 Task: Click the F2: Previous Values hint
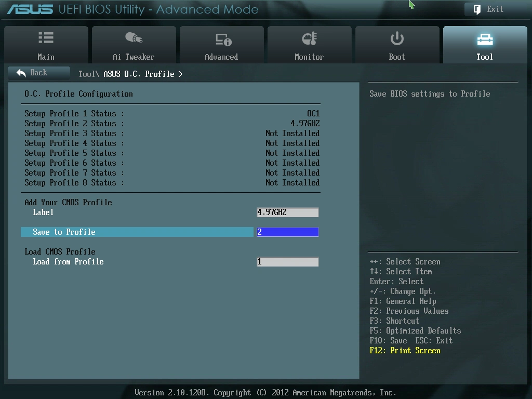click(409, 311)
